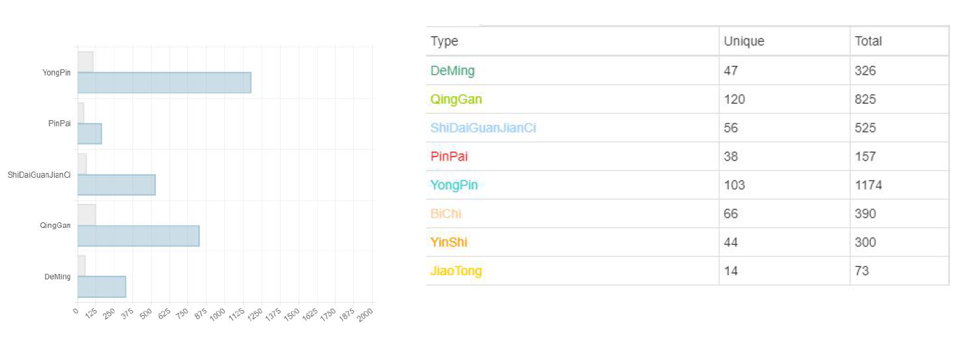The image size is (980, 337).
Task: Click the blue DeMing chart bar
Action: 102,286
